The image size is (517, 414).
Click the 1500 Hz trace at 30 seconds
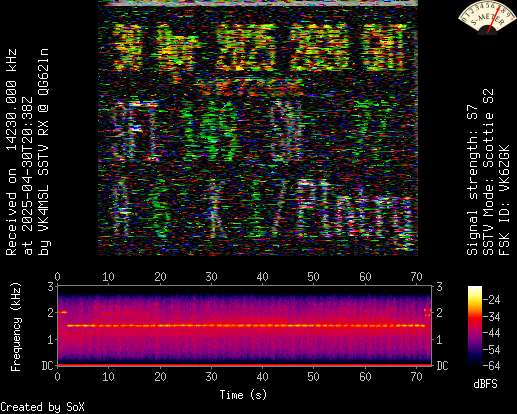(x=211, y=325)
